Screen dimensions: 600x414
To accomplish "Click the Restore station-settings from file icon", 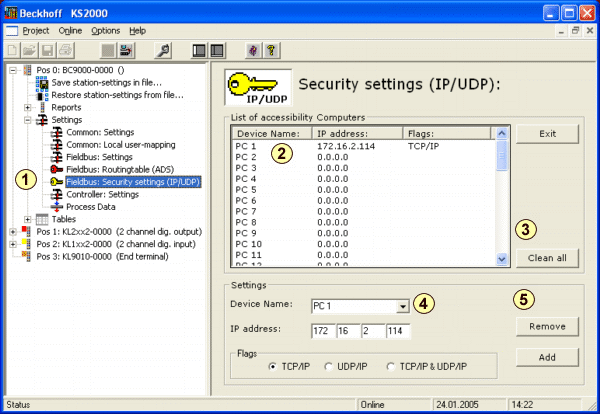I will click(x=42, y=95).
